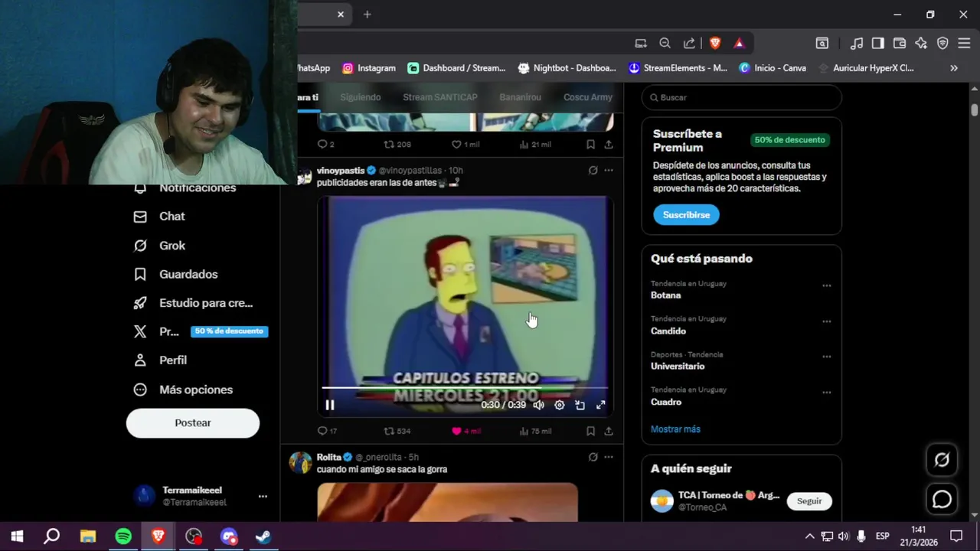Open a new browser tab
This screenshot has width=980, height=551.
click(x=367, y=15)
